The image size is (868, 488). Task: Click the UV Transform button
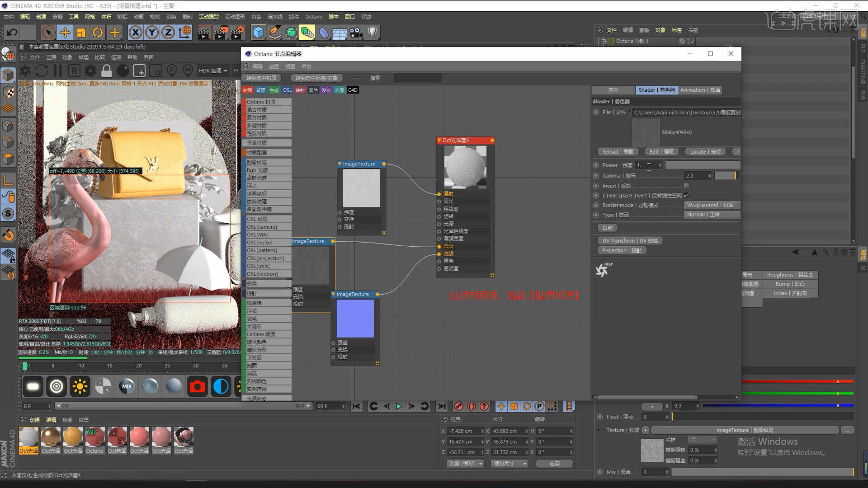[630, 241]
